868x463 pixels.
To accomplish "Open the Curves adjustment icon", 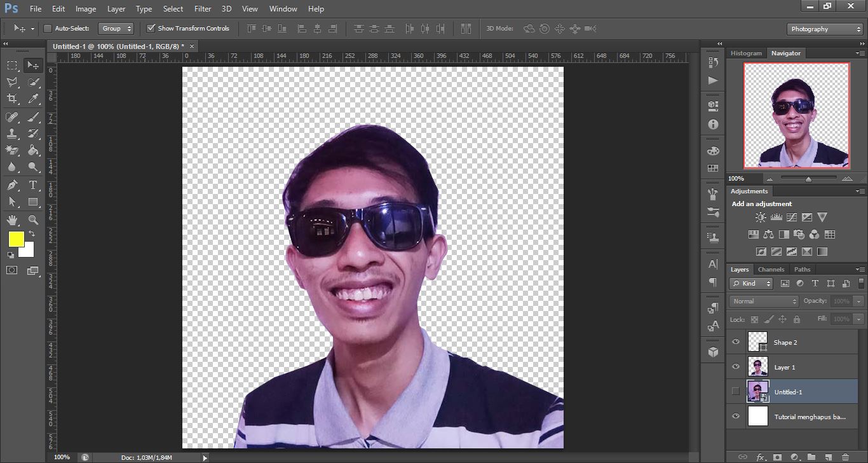I will (x=792, y=217).
